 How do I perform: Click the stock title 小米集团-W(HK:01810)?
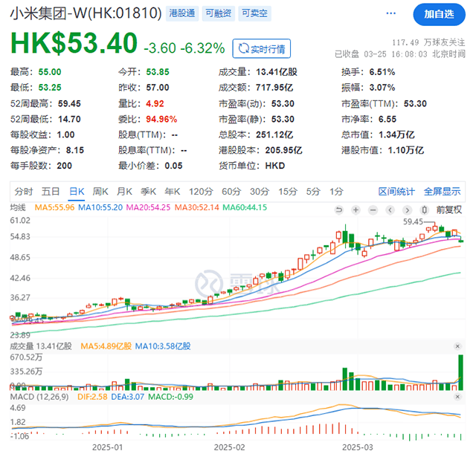coord(86,13)
